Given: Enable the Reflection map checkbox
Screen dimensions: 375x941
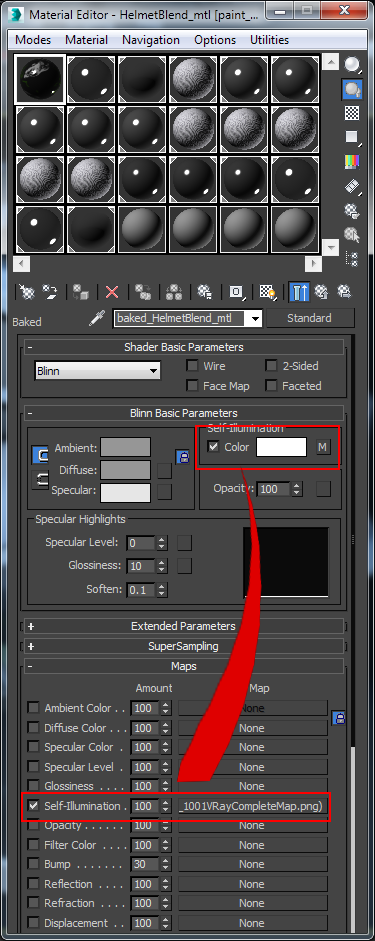Looking at the screenshot, I should tap(34, 884).
